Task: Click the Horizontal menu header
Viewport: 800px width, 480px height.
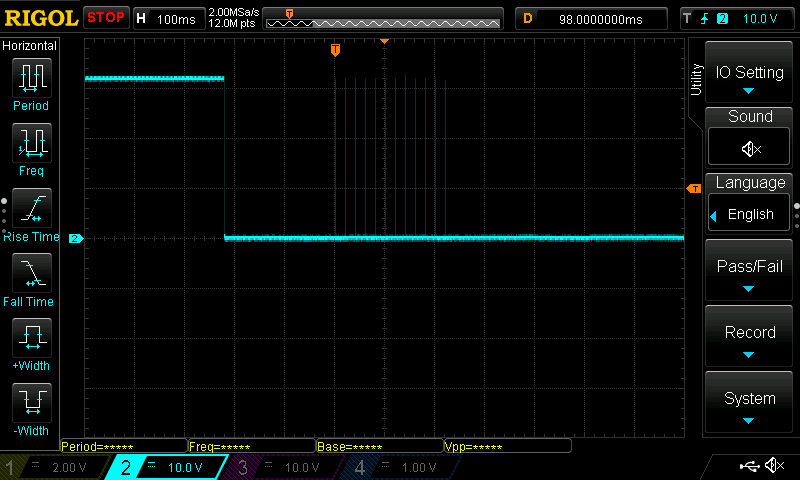Action: point(30,46)
